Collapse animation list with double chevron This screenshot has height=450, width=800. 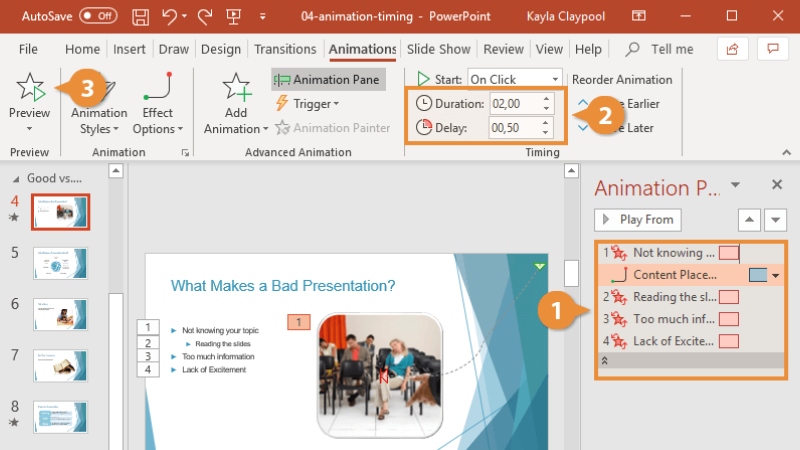(605, 361)
